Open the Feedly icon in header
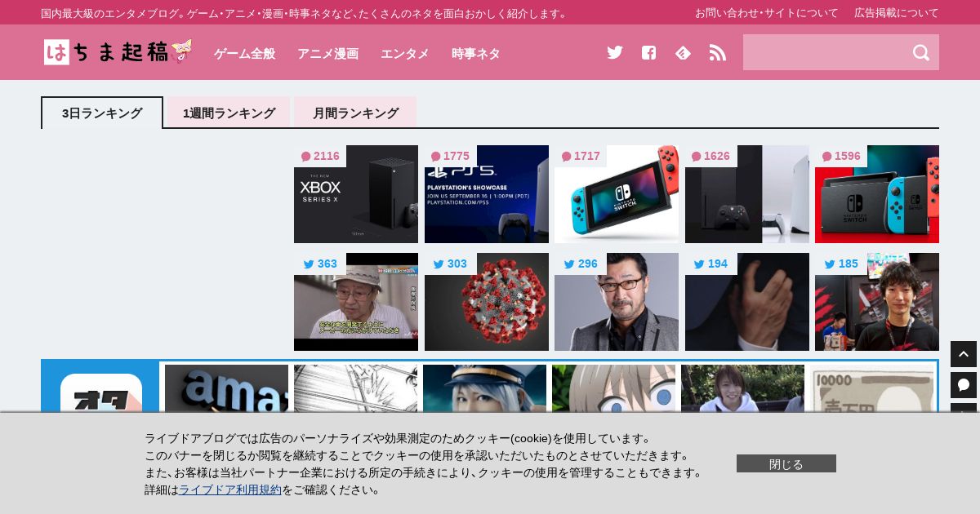The width and height of the screenshot is (980, 514). tap(683, 52)
